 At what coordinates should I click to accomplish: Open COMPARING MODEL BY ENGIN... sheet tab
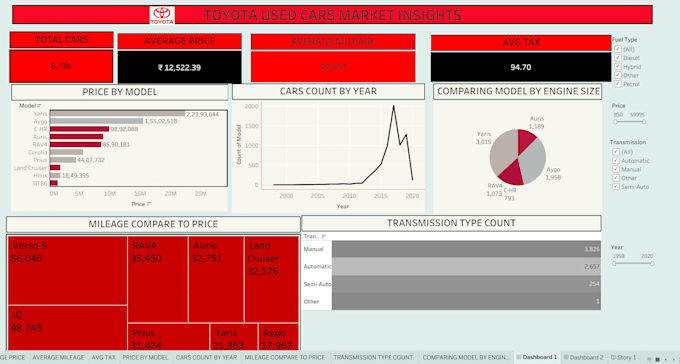[466, 357]
